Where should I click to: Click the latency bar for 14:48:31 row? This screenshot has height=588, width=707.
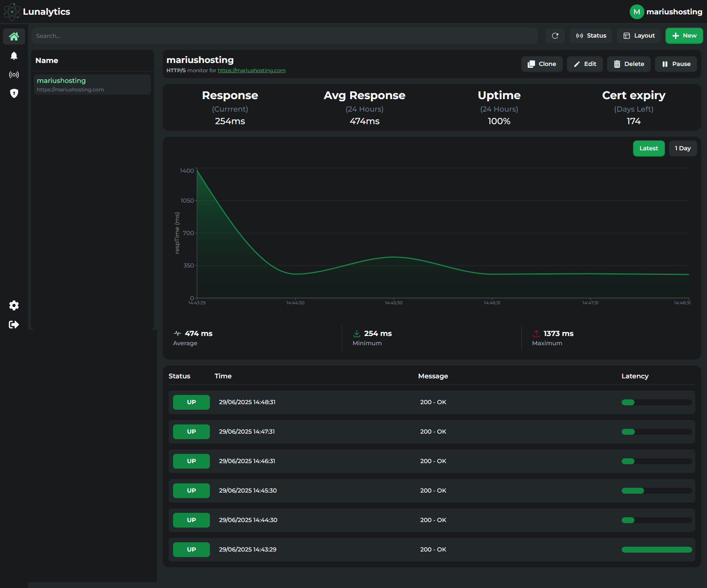(657, 402)
